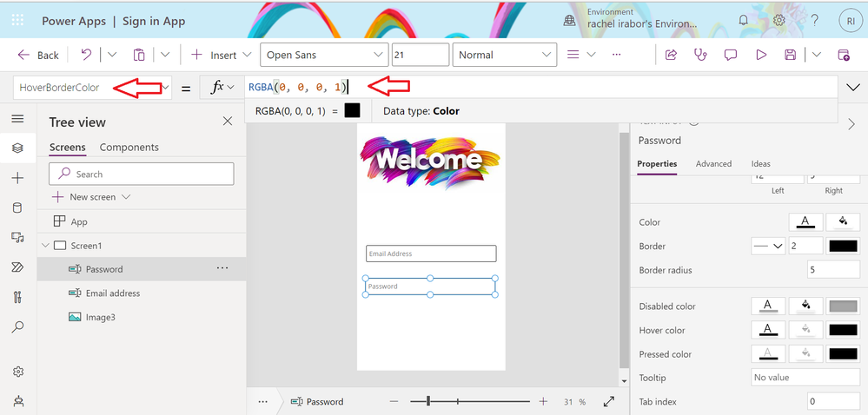
Task: Open the App checker stethoscope icon
Action: coord(701,55)
